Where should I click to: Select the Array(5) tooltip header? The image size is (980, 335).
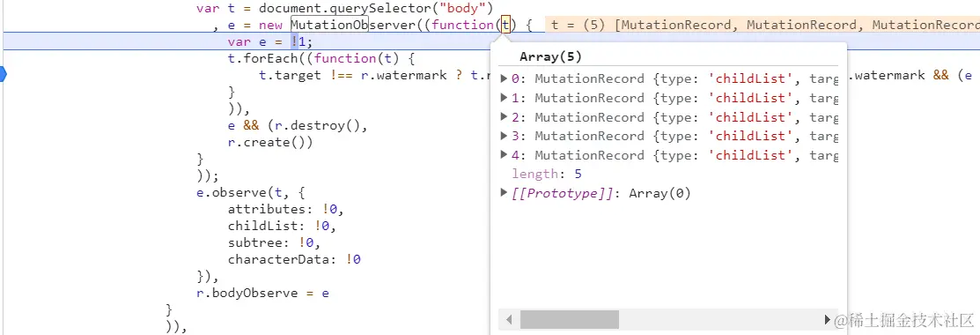pos(550,56)
